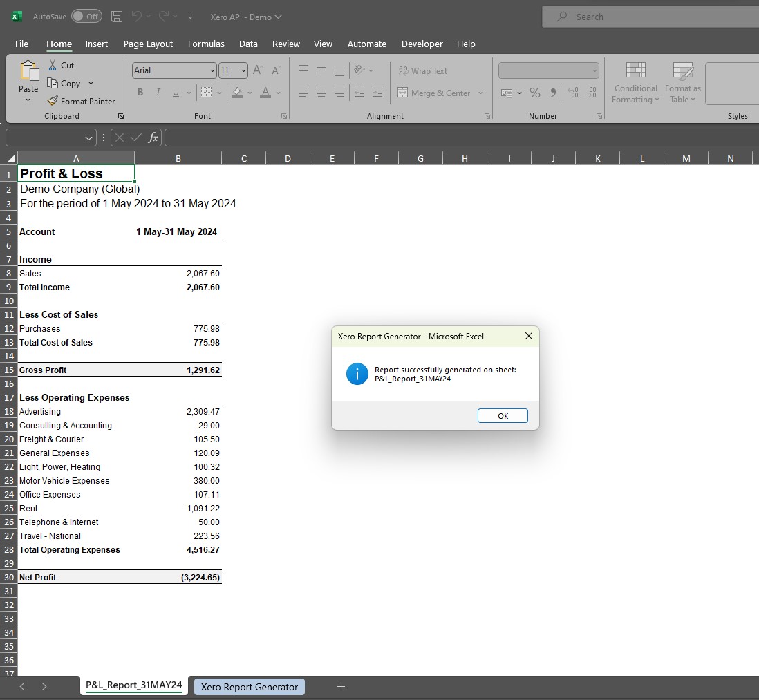Activate the Format Painter
The width and height of the screenshot is (759, 700).
[82, 101]
